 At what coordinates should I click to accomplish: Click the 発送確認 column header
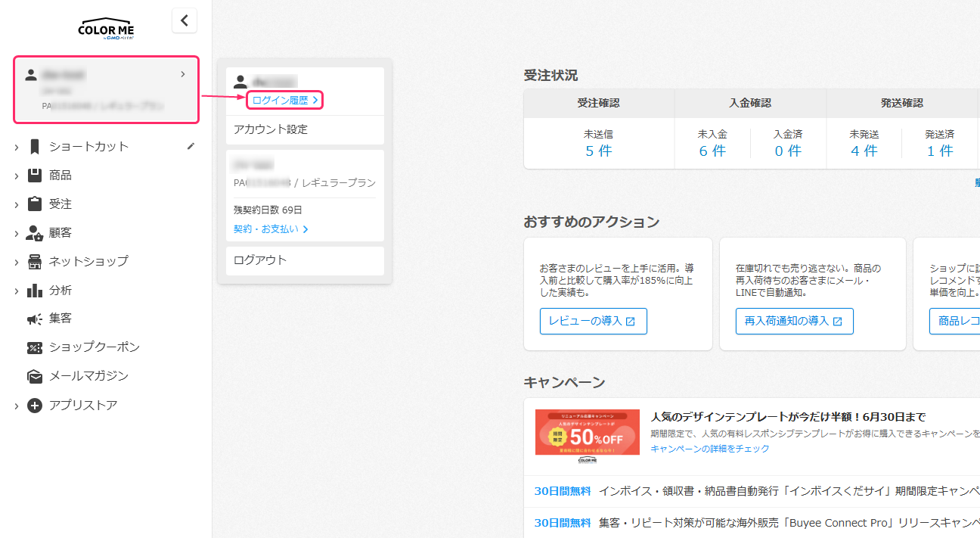902,103
